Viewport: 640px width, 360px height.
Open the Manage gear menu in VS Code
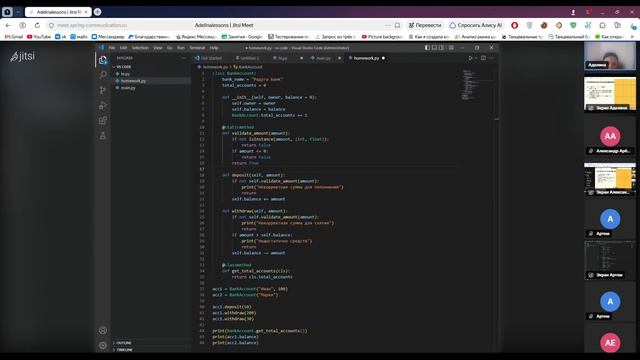pyautogui.click(x=102, y=345)
